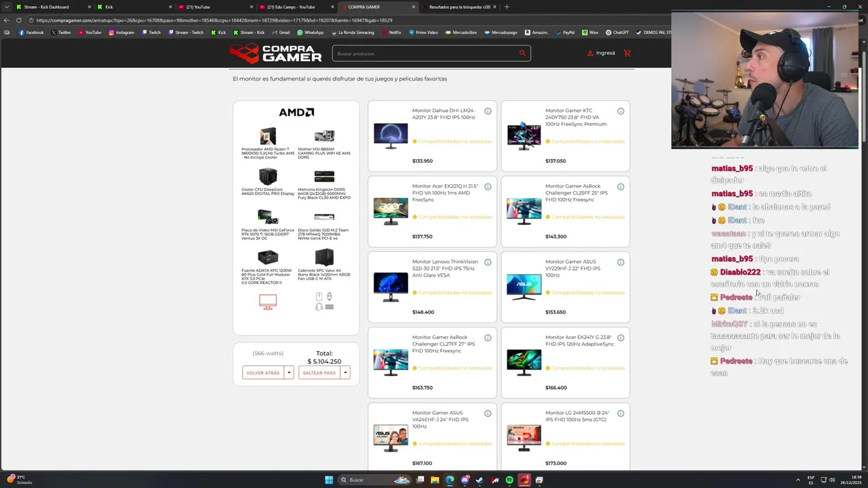Switch to the Kick browser tab
This screenshot has height=488, width=868.
point(134,7)
